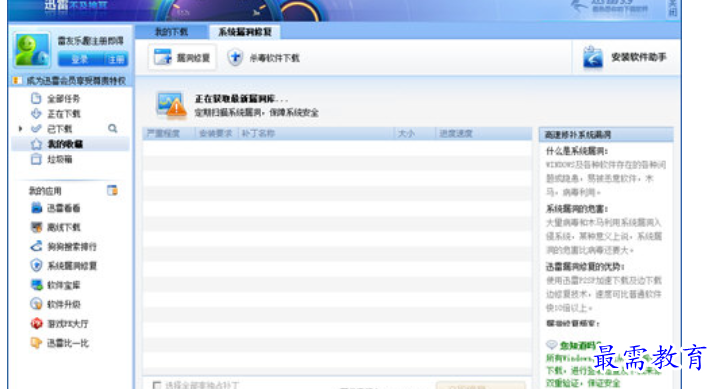
Task: Open the 垃圾箱 trash folder
Action: pyautogui.click(x=60, y=159)
